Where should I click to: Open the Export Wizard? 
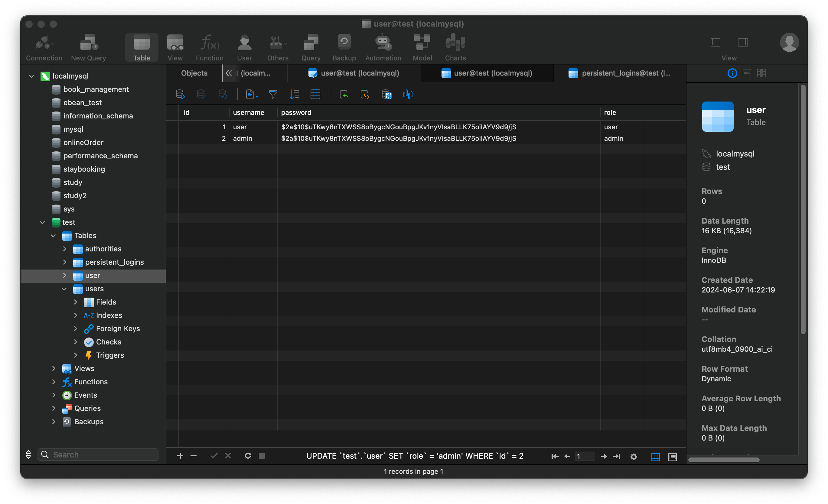pyautogui.click(x=365, y=94)
